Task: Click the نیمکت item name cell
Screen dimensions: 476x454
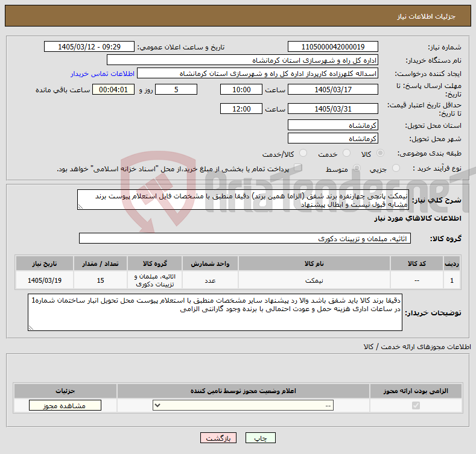Action: [314, 280]
